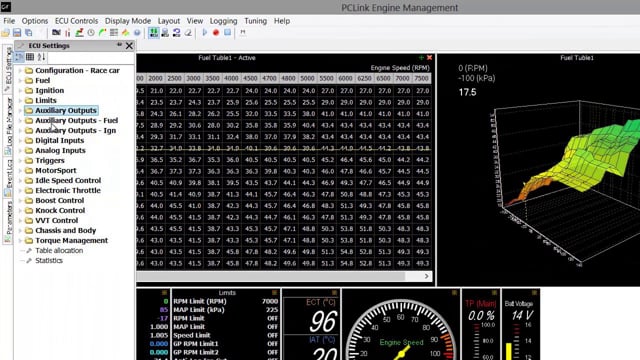Expand the Ignition folder arrow
The image size is (640, 360).
pos(20,91)
